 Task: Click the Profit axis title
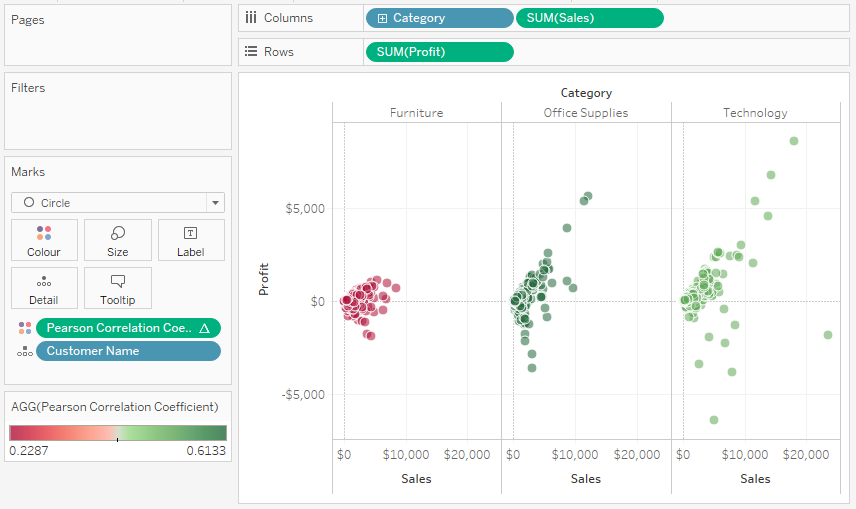point(264,280)
